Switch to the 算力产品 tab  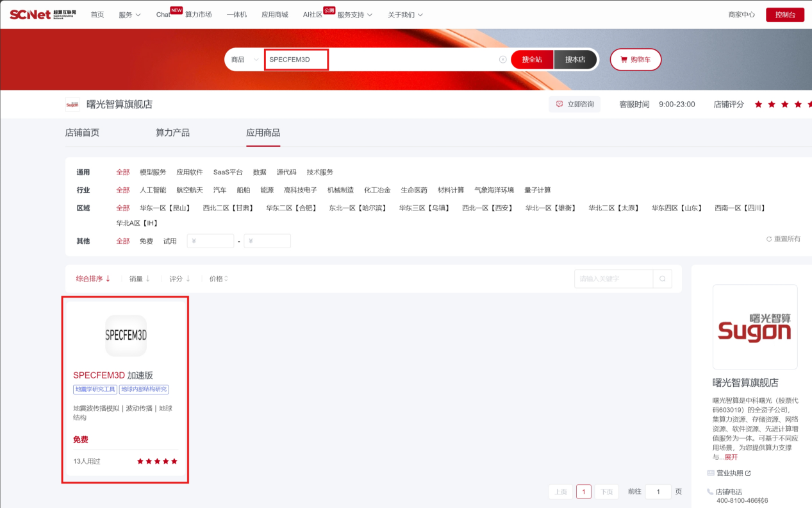pyautogui.click(x=172, y=133)
